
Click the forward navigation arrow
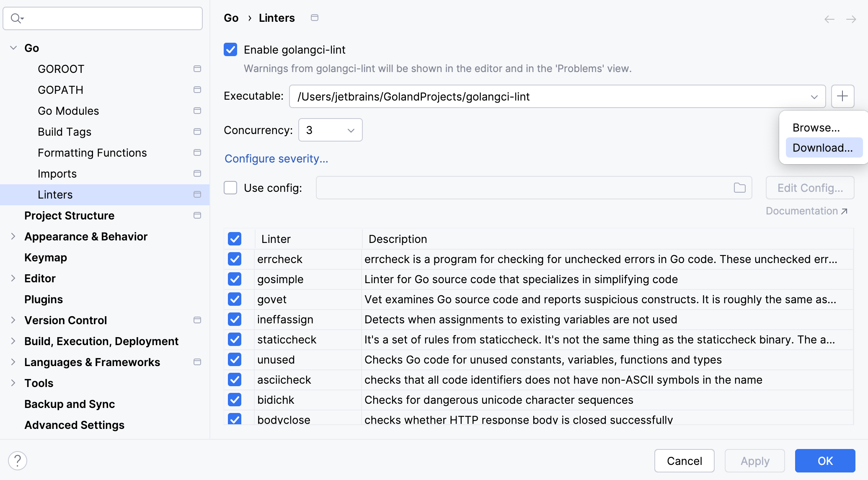851,19
